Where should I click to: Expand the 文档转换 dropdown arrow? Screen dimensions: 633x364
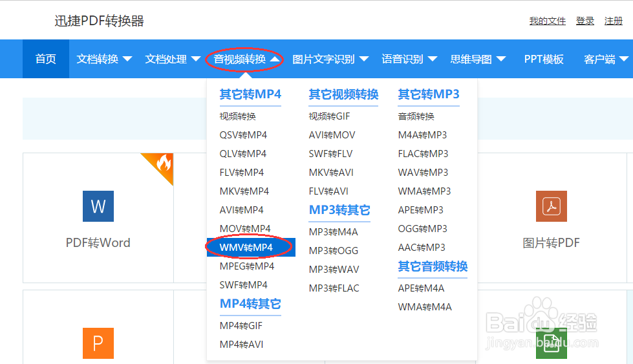pos(127,59)
